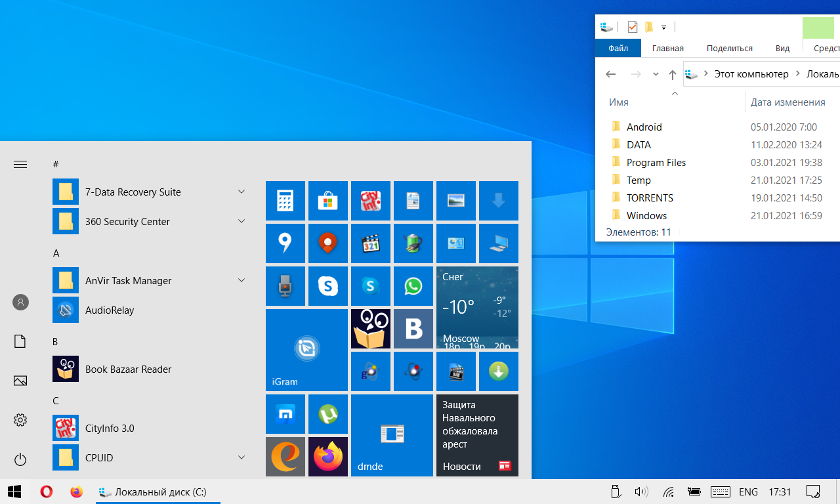Screen dimensions: 840x504
Task: Open the Файл tab in Explorer
Action: [618, 48]
